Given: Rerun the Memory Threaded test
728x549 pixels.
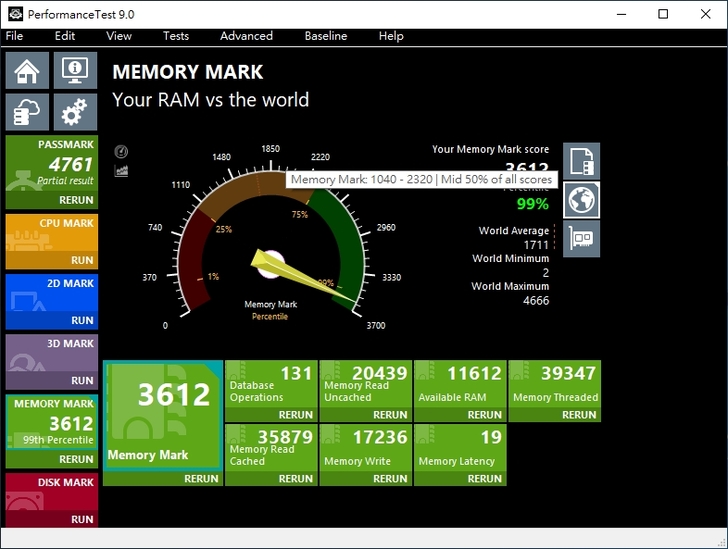Looking at the screenshot, I should (578, 415).
